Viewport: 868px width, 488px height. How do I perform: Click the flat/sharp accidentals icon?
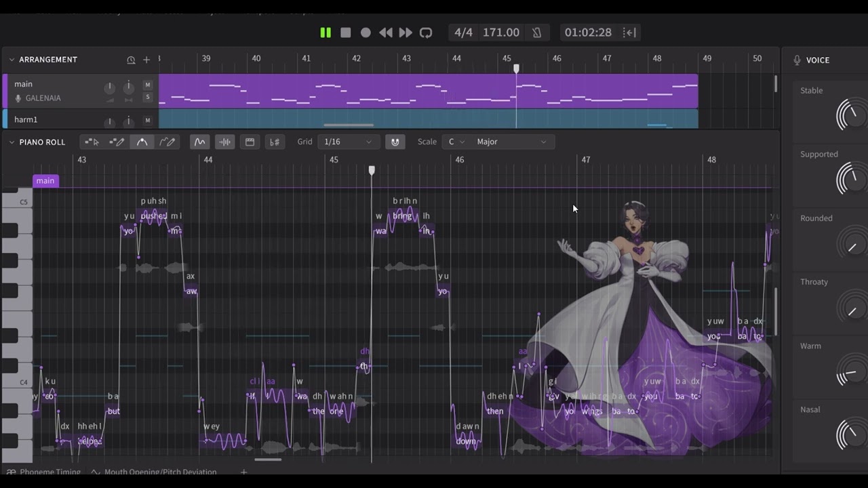[x=275, y=142]
